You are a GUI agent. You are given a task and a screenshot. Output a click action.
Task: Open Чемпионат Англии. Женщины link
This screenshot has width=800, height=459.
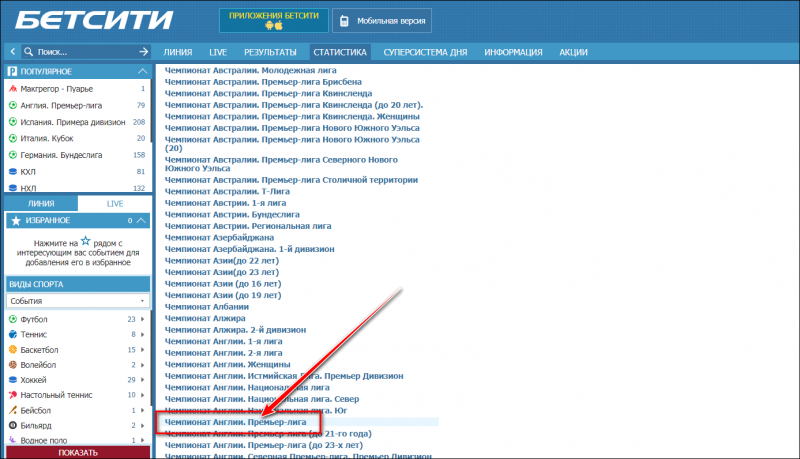(x=228, y=365)
